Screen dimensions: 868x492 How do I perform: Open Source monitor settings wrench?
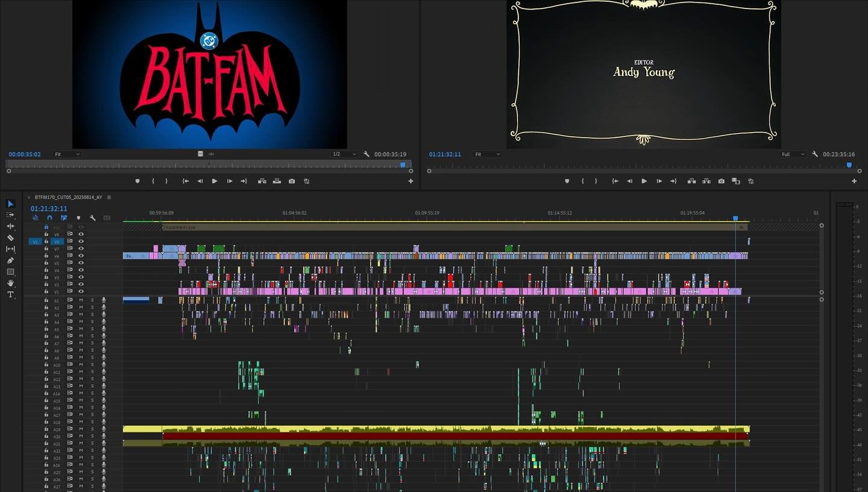pos(366,154)
